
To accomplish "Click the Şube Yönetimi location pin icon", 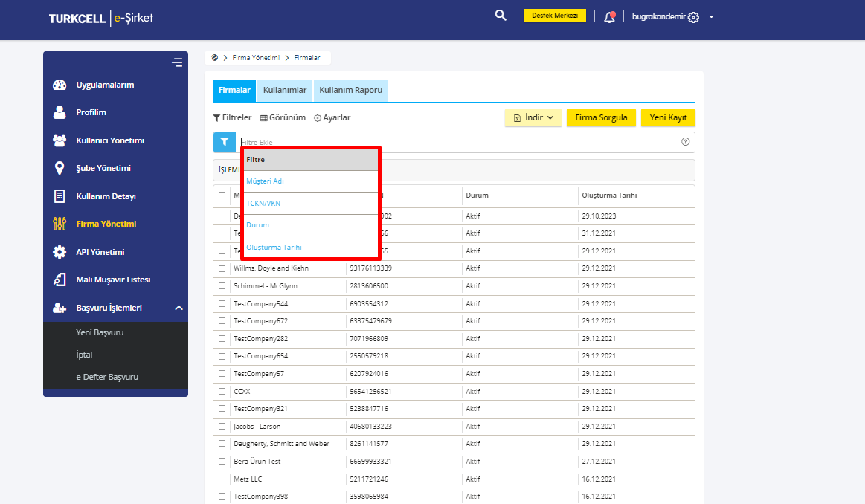I will [60, 168].
